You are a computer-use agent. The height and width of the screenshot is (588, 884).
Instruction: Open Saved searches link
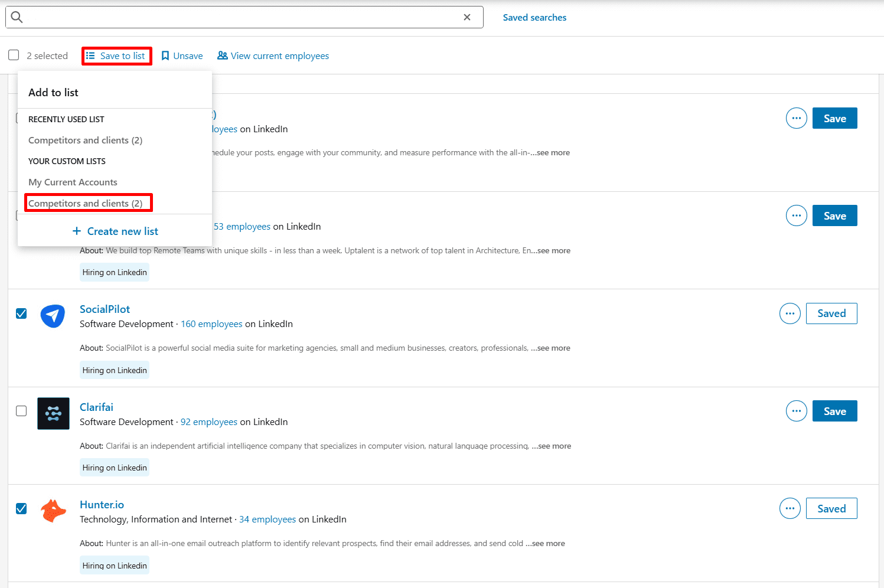pyautogui.click(x=534, y=18)
